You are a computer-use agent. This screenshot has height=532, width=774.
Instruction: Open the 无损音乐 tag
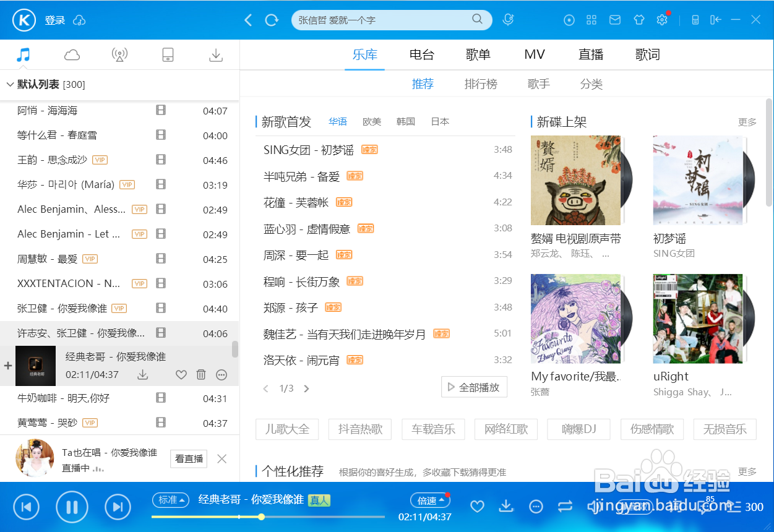725,429
